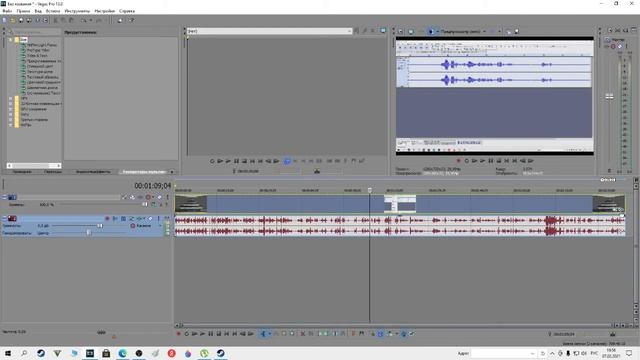This screenshot has height=360, width=640.
Task: Click the Pause button in timeline transport bar
Action: 211,334
